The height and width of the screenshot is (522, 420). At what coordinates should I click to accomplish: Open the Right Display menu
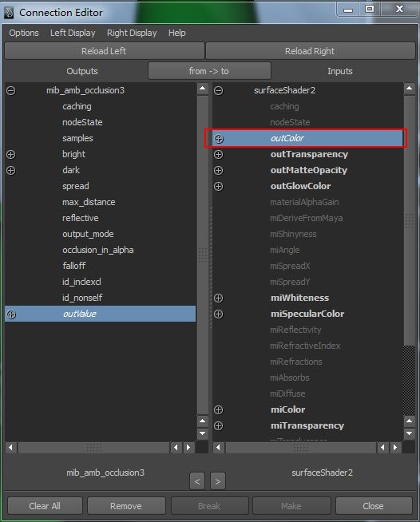pos(132,33)
